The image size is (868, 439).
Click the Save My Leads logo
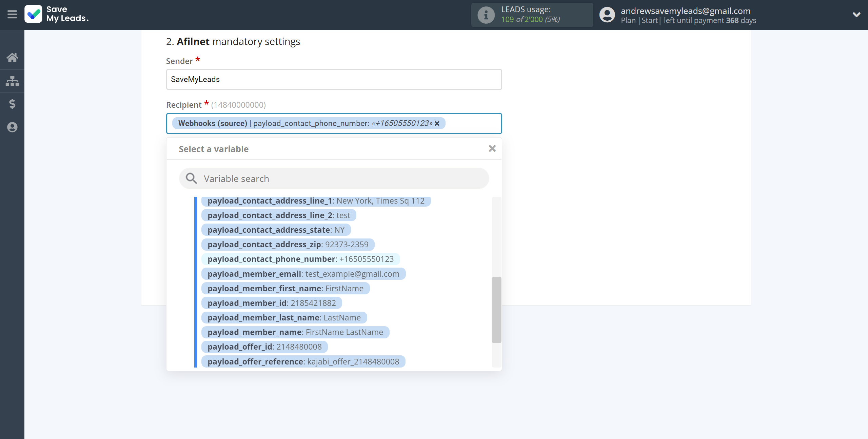click(x=57, y=14)
